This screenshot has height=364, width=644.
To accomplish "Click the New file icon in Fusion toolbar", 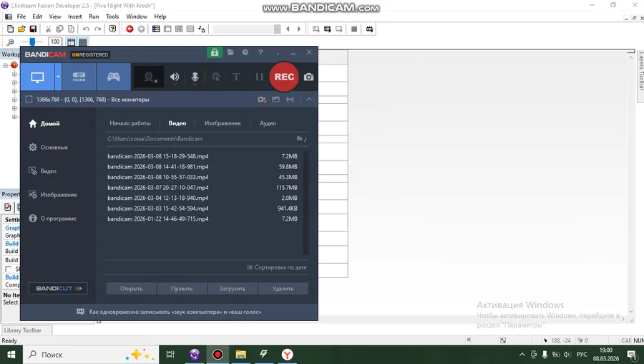I will 10,29.
